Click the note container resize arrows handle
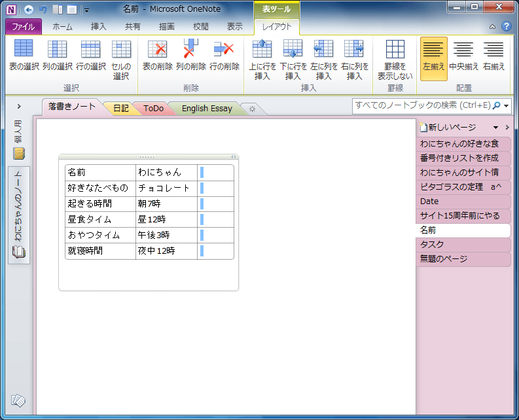The width and height of the screenshot is (519, 420). pyautogui.click(x=234, y=156)
